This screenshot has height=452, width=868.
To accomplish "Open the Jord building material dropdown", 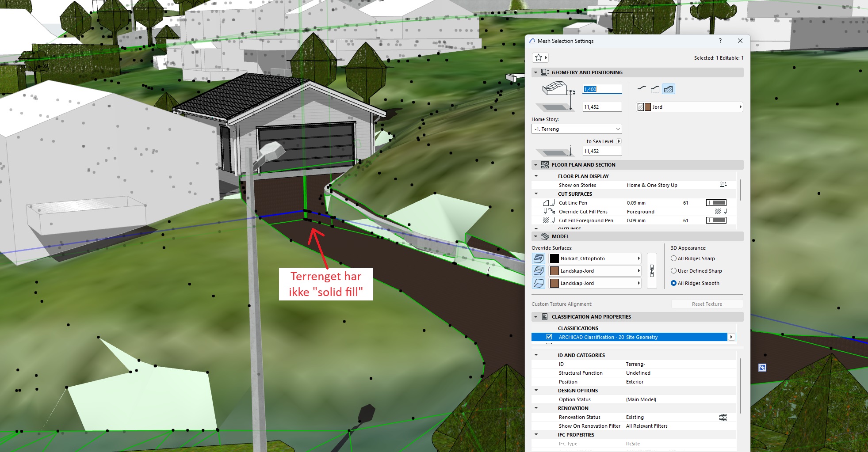I will tap(690, 107).
